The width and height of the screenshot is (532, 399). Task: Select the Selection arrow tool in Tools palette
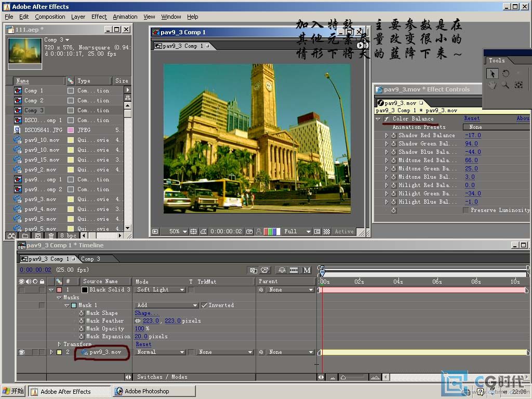click(492, 73)
